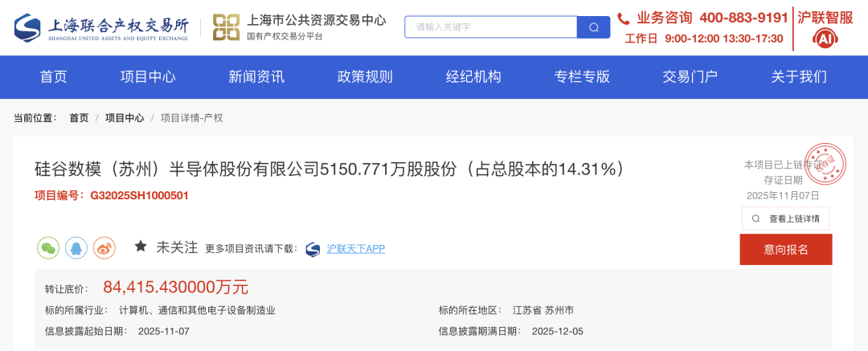Click the 上海联合产权交易所 logo

[101, 27]
